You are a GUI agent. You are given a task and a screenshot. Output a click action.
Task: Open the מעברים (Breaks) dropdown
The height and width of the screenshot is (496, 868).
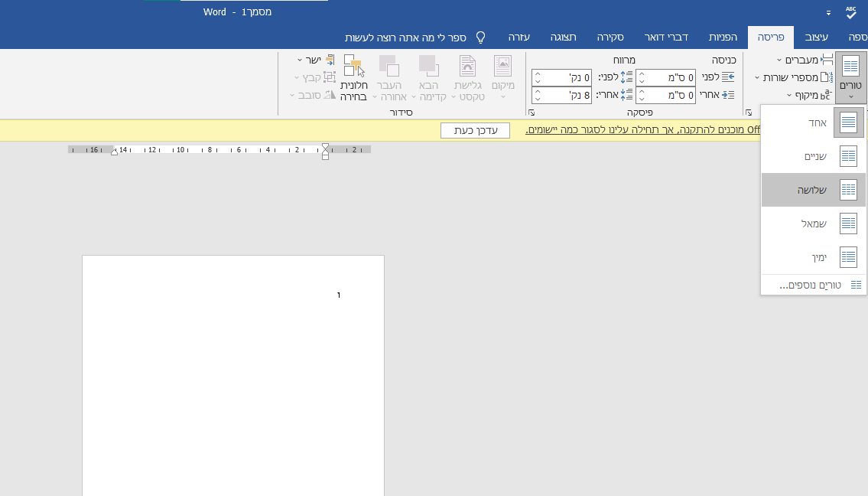point(805,60)
